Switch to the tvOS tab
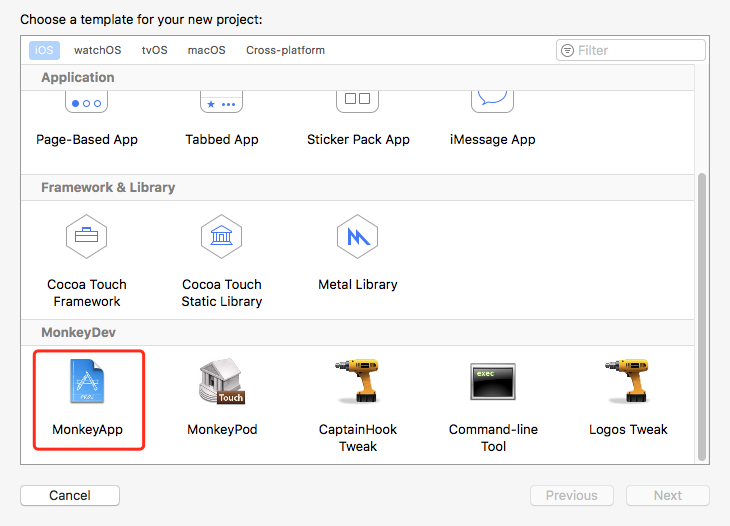 click(155, 50)
